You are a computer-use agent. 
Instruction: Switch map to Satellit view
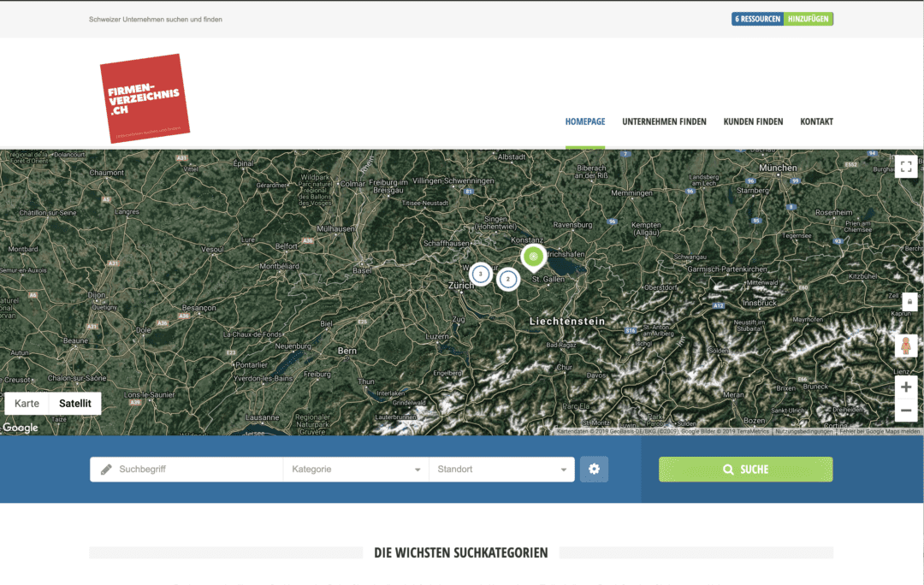[x=74, y=403]
